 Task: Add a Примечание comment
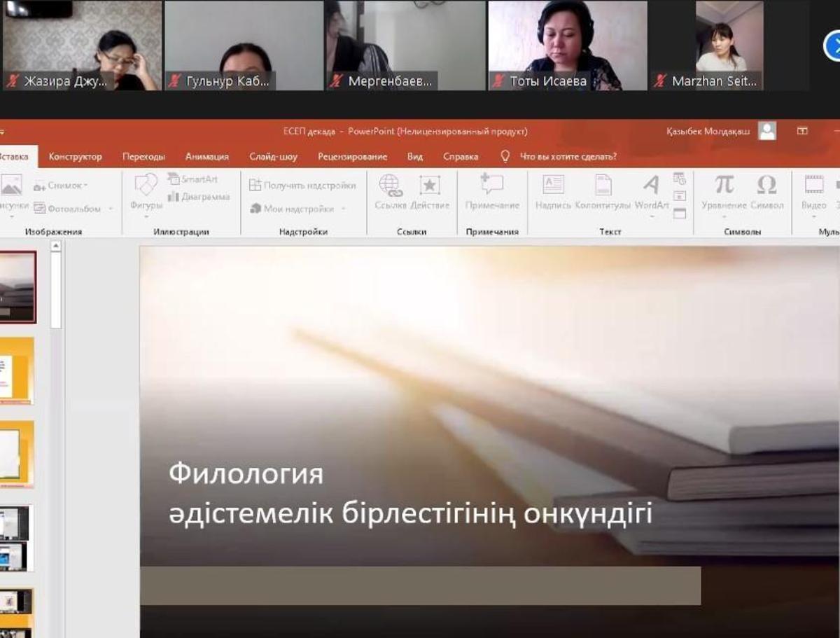pyautogui.click(x=492, y=191)
